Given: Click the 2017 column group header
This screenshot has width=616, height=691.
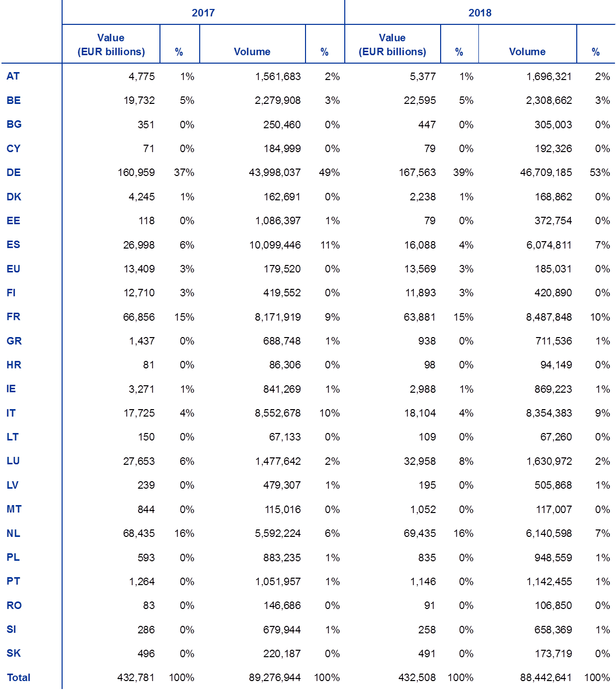Looking at the screenshot, I should point(203,13).
